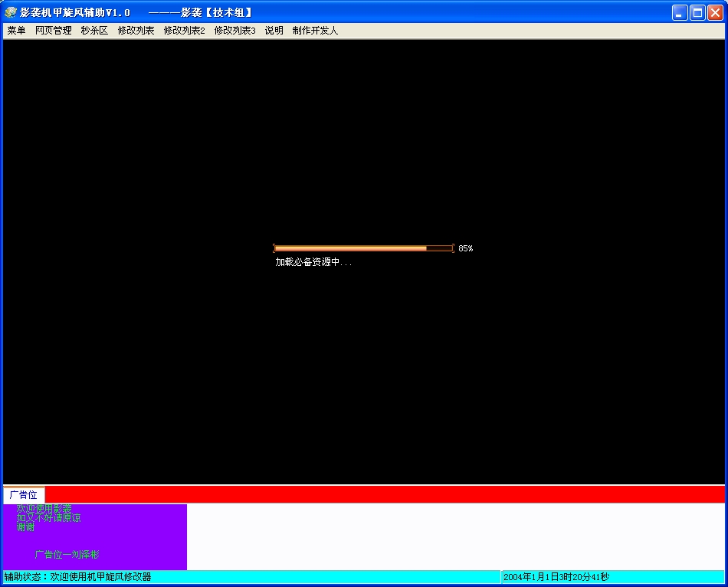728x587 pixels.
Task: Click the 广告位一刘泽彬 text in purple panel
Action: pyautogui.click(x=67, y=555)
